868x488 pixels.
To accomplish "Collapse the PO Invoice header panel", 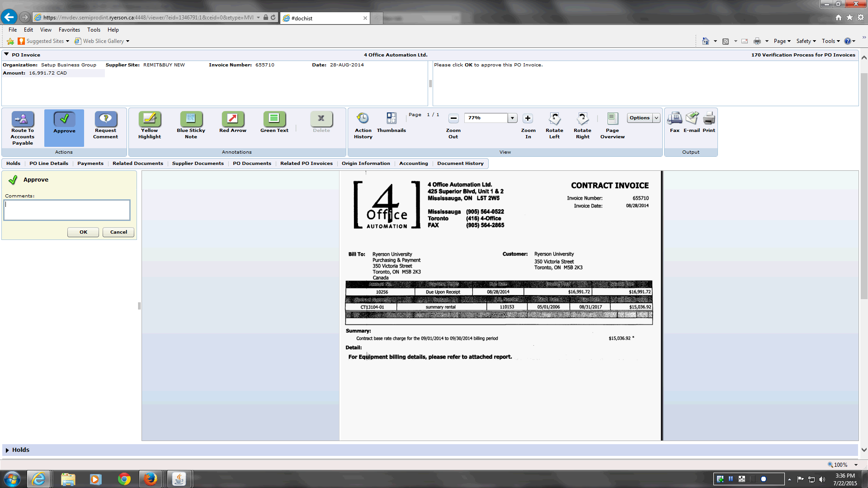I will pyautogui.click(x=6, y=54).
